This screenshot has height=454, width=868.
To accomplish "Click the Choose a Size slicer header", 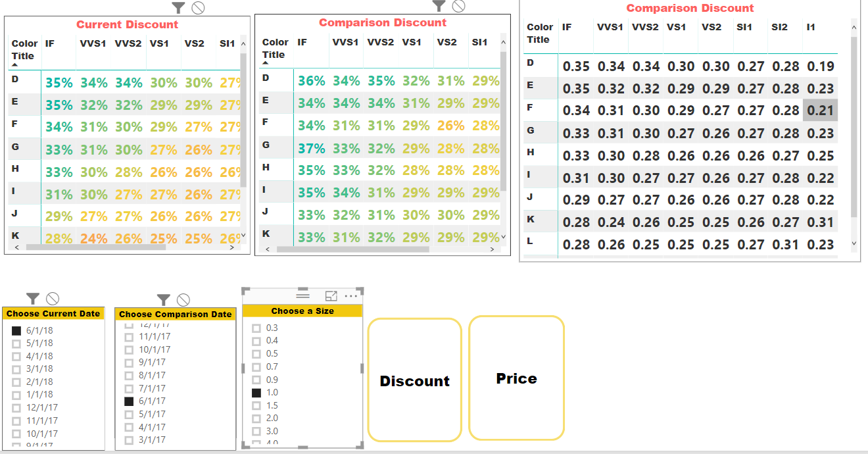I will (x=302, y=311).
